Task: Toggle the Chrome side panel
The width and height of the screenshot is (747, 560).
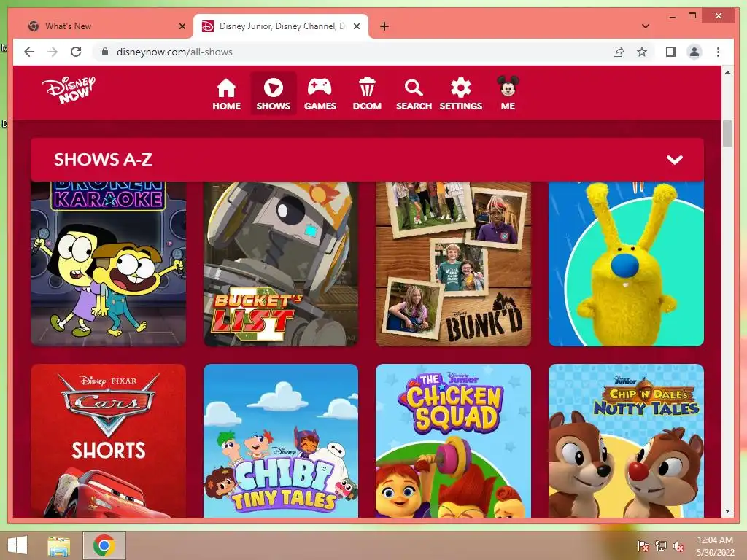Action: click(x=671, y=52)
